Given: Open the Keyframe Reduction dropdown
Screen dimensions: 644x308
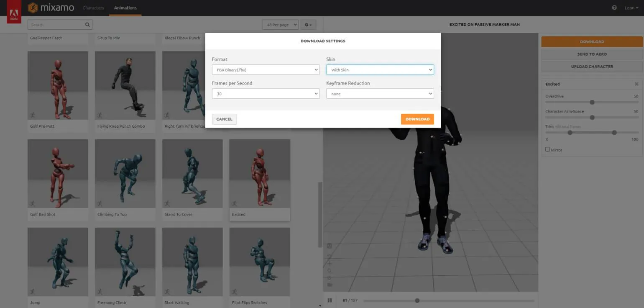Looking at the screenshot, I should pyautogui.click(x=380, y=94).
